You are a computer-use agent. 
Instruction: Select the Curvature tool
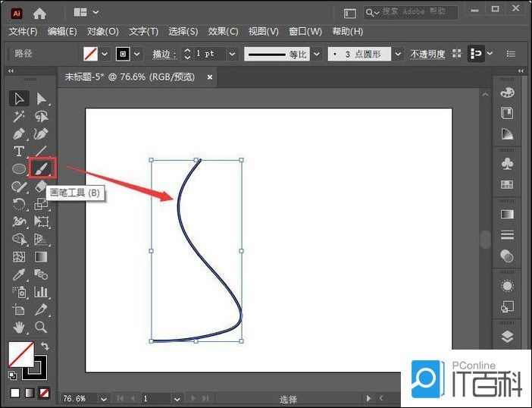coord(41,133)
